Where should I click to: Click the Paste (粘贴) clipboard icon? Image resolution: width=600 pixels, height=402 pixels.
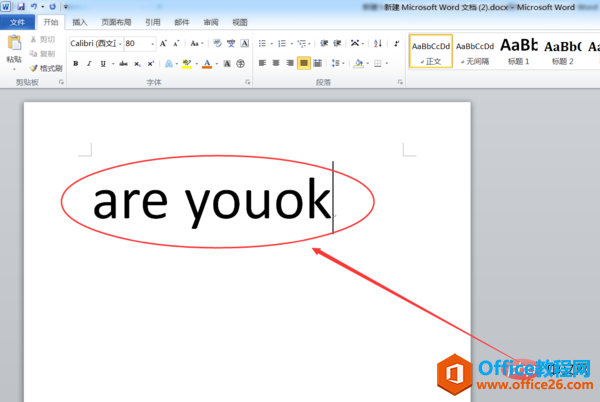(x=13, y=47)
